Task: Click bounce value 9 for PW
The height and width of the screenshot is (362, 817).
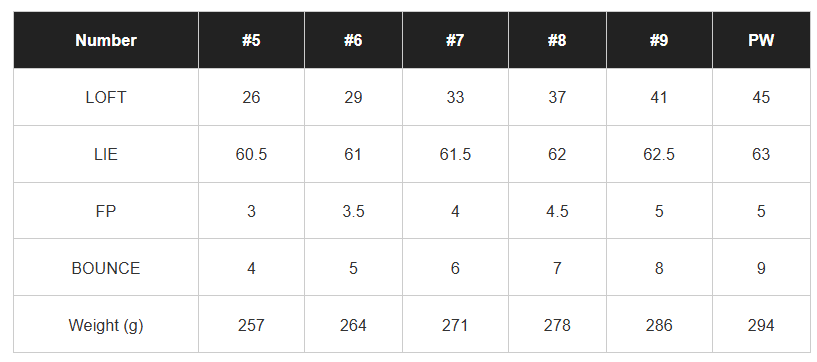Action: [761, 268]
